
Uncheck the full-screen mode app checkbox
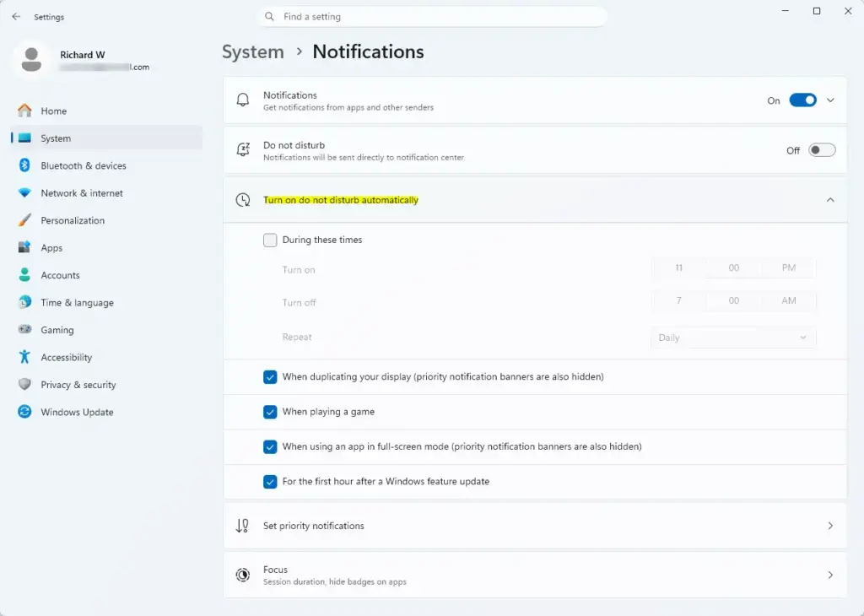coord(270,447)
